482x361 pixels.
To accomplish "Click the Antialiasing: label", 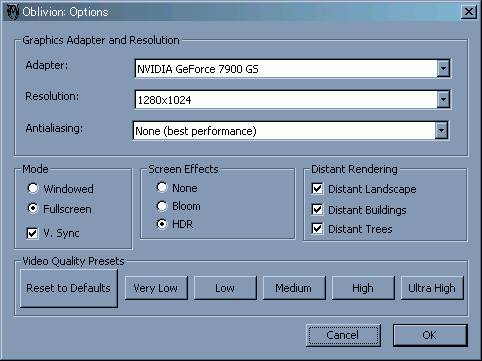I will tap(54, 128).
